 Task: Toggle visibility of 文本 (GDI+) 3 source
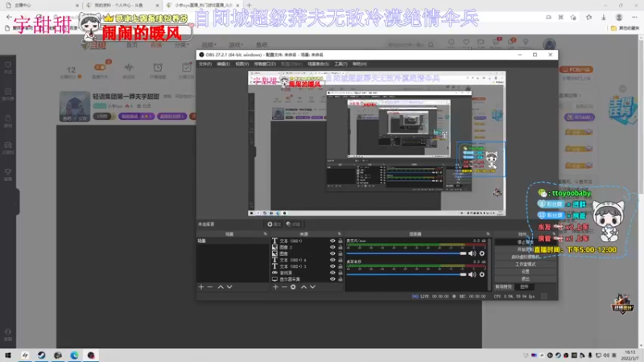pos(332,266)
